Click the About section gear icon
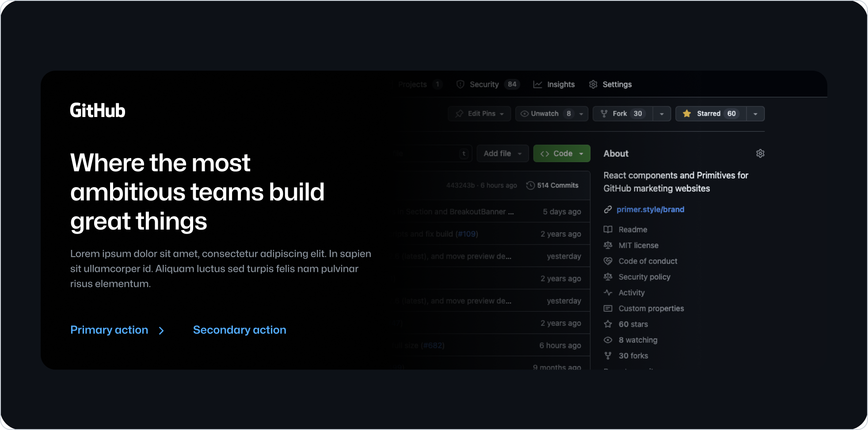The width and height of the screenshot is (868, 430). click(760, 154)
